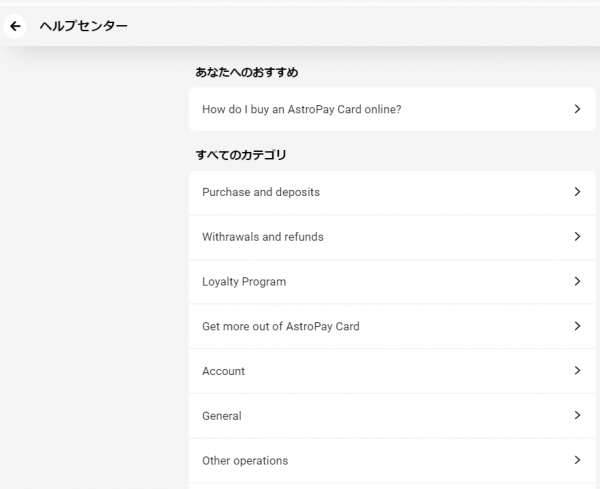Open the General help category
Screen dimensions: 600x489
point(392,416)
